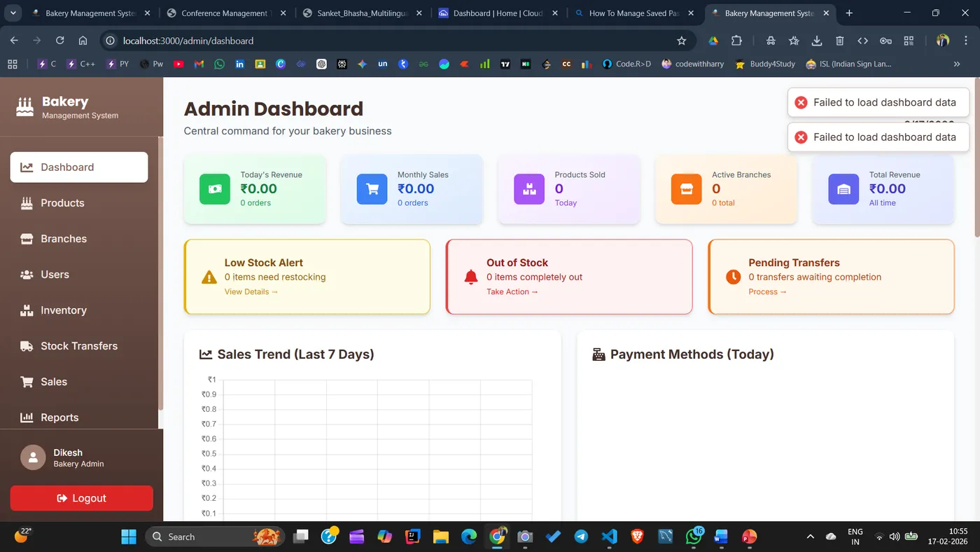
Task: Open the LinkedIn bookmark icon
Action: (x=240, y=64)
